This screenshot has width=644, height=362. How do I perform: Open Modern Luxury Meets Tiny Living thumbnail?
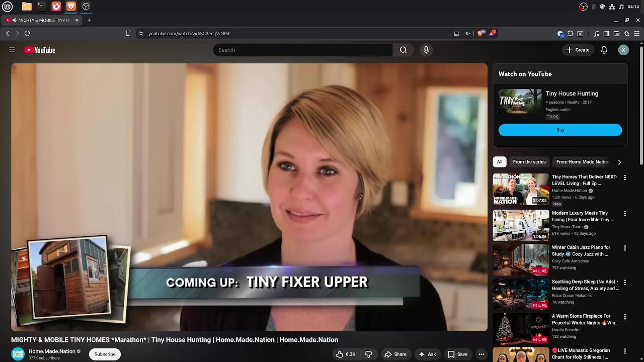(x=521, y=226)
